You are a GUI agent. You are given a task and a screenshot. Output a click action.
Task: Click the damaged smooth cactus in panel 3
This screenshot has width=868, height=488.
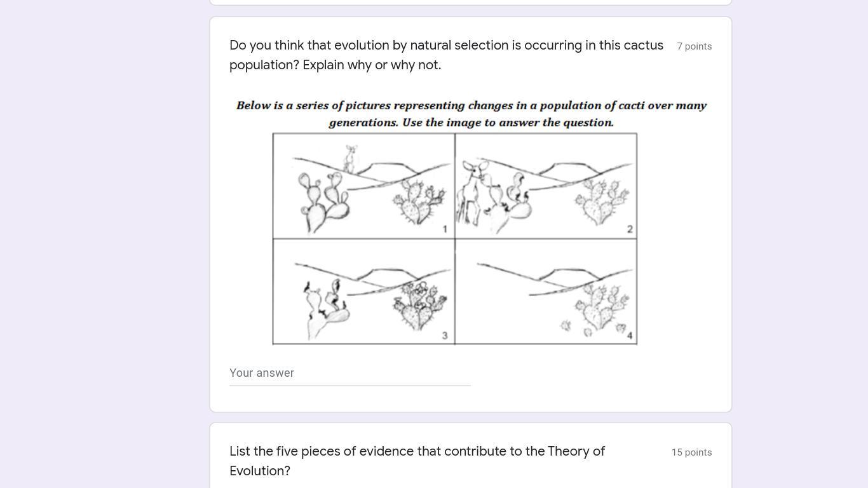point(326,307)
